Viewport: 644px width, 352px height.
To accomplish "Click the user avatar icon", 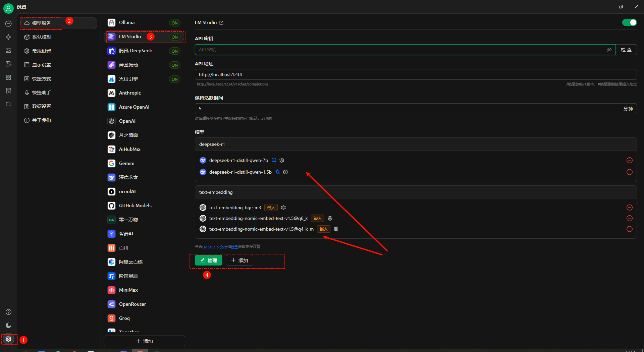I will click(8, 8).
